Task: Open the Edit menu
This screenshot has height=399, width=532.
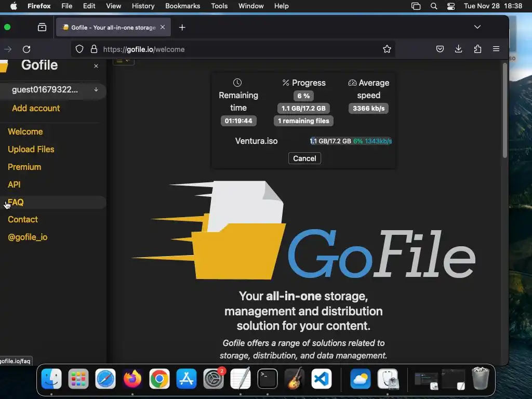Action: pos(89,6)
